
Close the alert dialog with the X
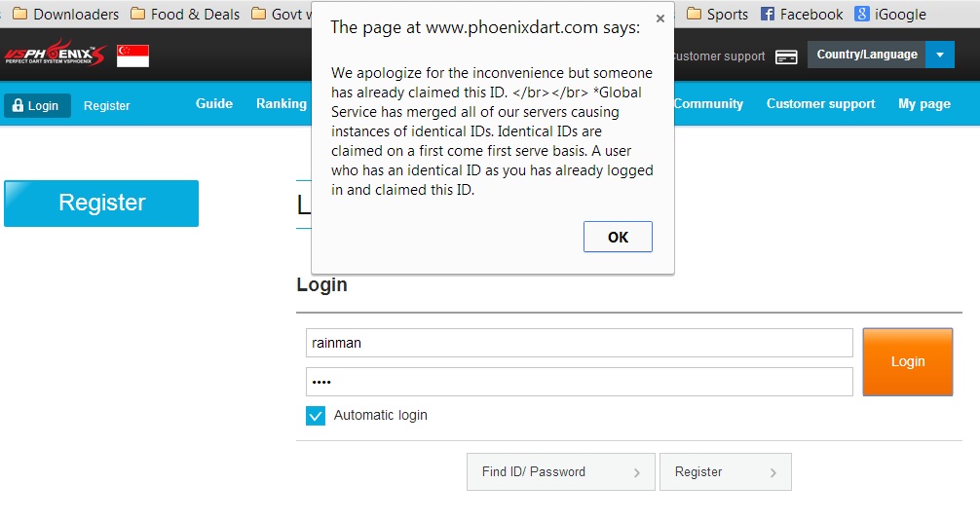pyautogui.click(x=660, y=18)
